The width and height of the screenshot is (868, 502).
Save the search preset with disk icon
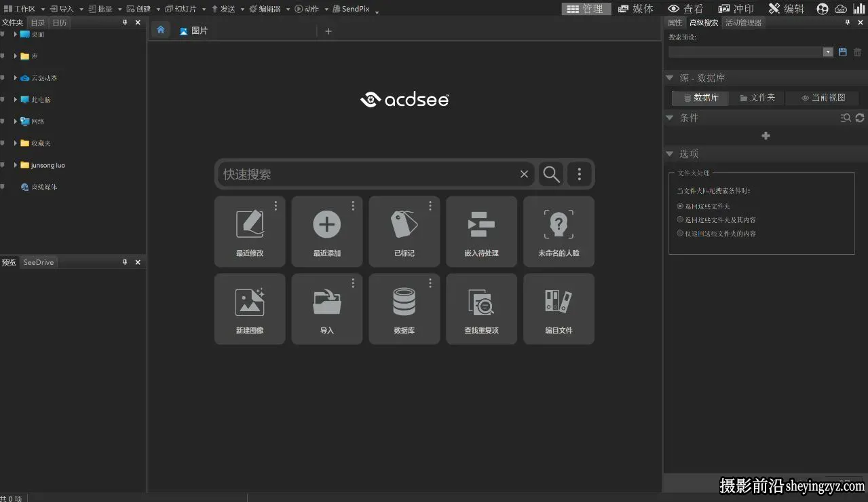[843, 52]
